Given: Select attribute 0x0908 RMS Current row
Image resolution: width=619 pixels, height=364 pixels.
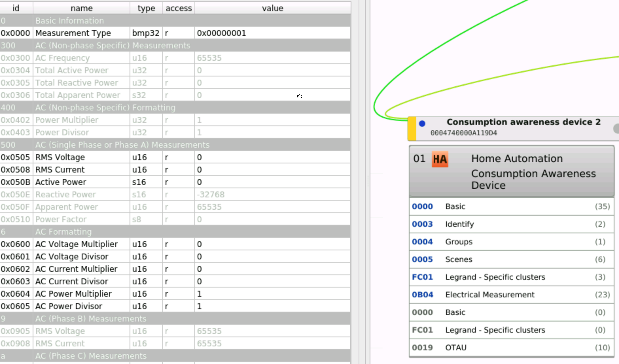Looking at the screenshot, I should 175,343.
